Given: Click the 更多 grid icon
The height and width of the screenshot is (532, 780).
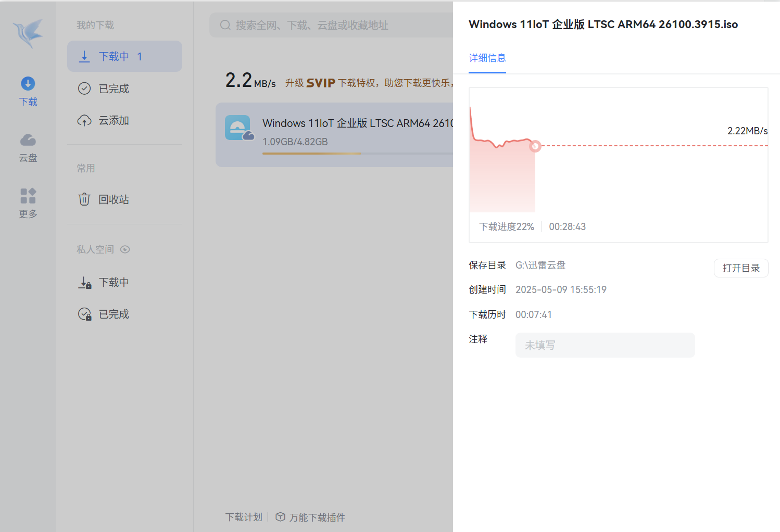Looking at the screenshot, I should point(28,203).
